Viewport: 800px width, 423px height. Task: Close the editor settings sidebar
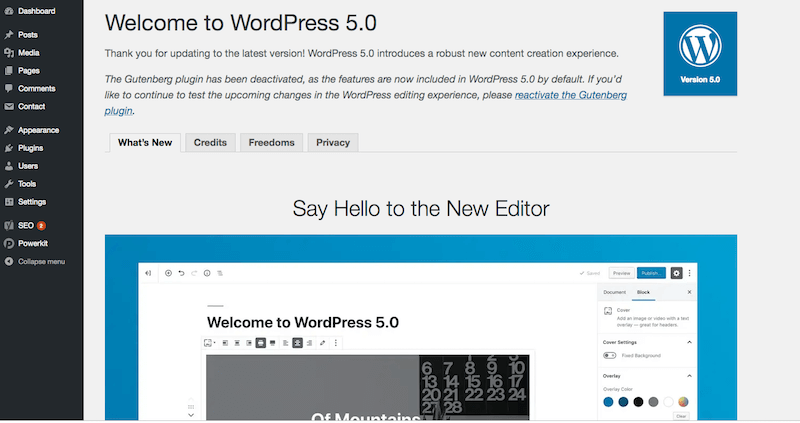coord(689,292)
